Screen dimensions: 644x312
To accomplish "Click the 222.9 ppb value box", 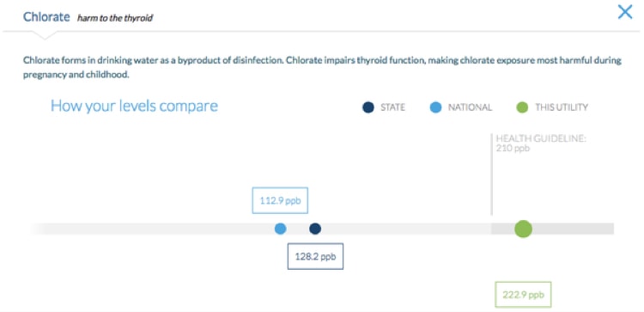I will (523, 294).
